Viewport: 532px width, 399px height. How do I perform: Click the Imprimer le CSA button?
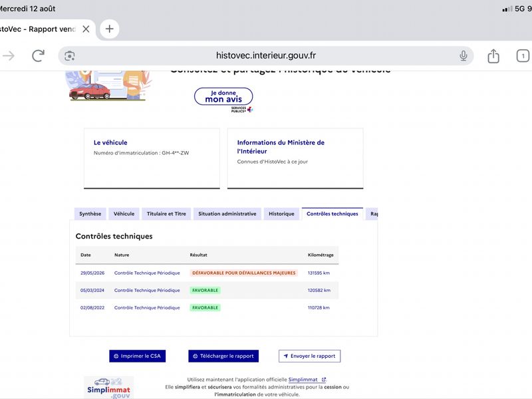(138, 356)
